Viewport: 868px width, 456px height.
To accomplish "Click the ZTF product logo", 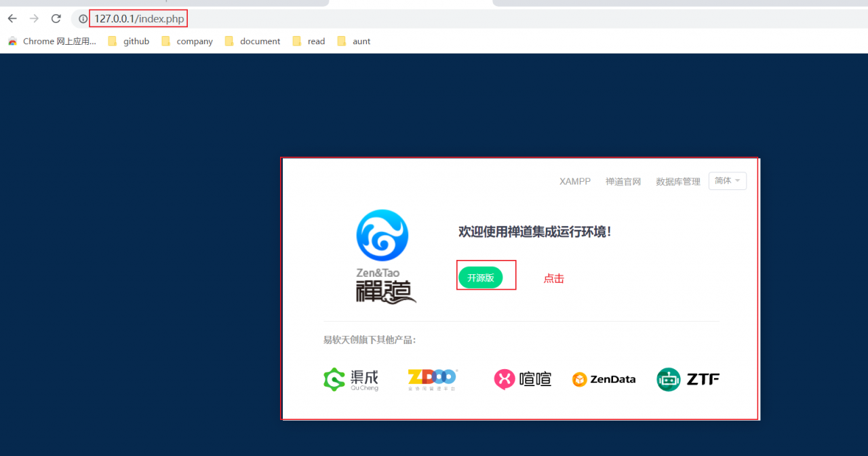I will coord(688,379).
